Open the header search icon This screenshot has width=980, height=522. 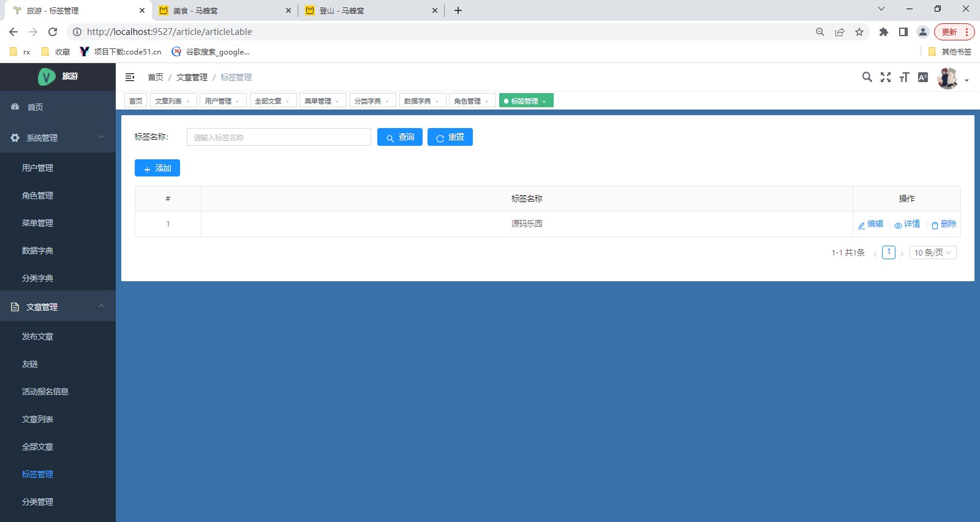pyautogui.click(x=867, y=77)
